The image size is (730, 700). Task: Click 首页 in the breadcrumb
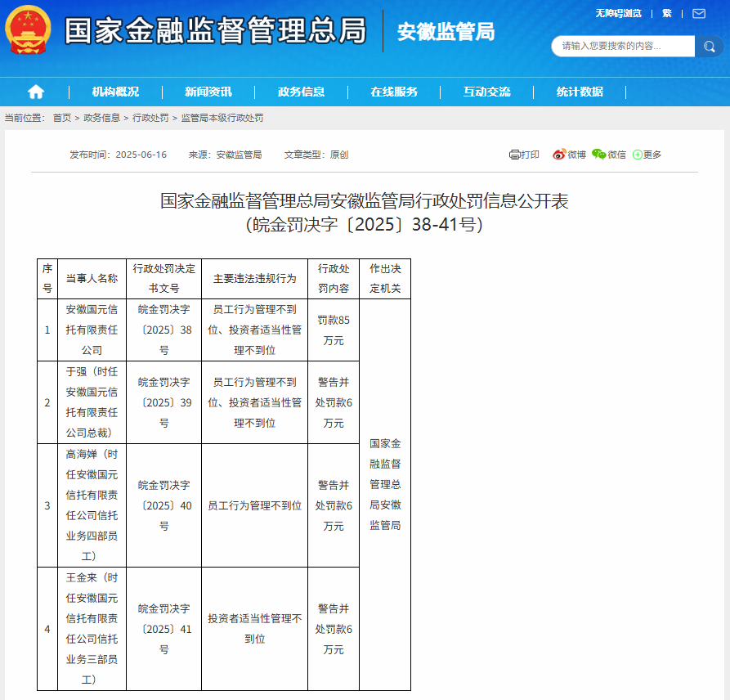click(62, 118)
